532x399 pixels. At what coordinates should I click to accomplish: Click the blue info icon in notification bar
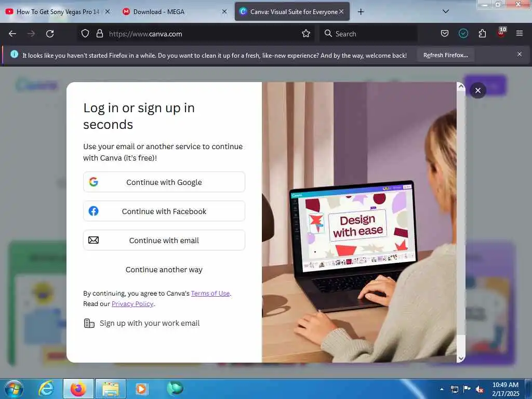(x=14, y=54)
